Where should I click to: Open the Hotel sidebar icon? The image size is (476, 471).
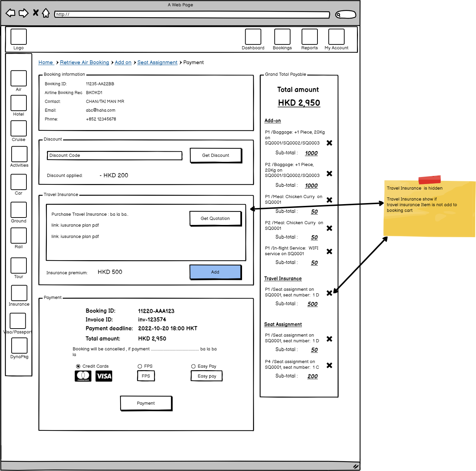coord(19,103)
